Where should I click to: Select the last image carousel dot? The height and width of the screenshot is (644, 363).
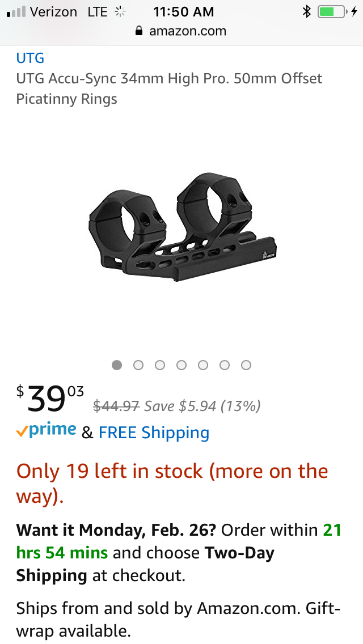pyautogui.click(x=246, y=365)
